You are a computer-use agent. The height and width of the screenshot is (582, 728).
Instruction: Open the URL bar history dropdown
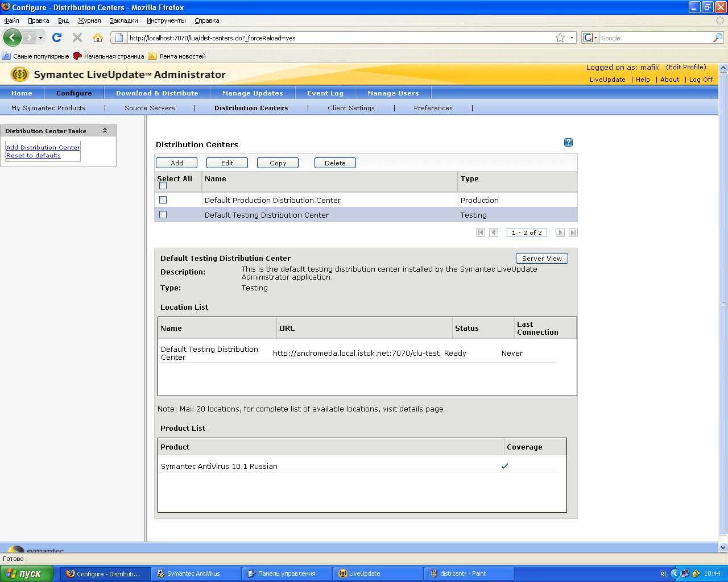tap(572, 38)
